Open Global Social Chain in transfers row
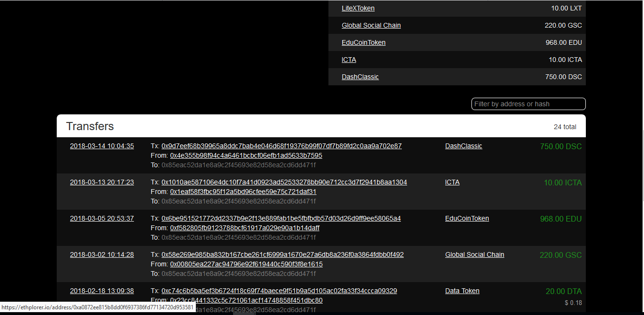Screen dimensions: 644x315 click(475, 254)
